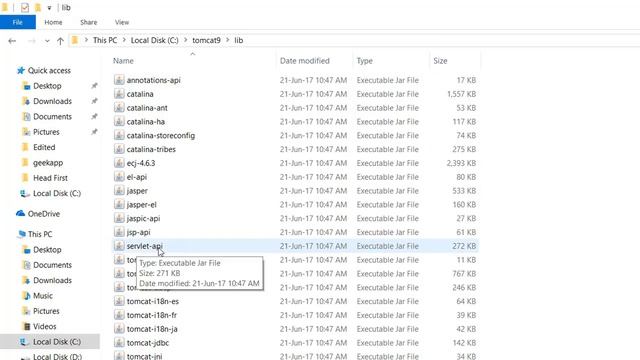Click the catalina-ha jar file icon
Screen dimensions: 640x360
(x=119, y=122)
